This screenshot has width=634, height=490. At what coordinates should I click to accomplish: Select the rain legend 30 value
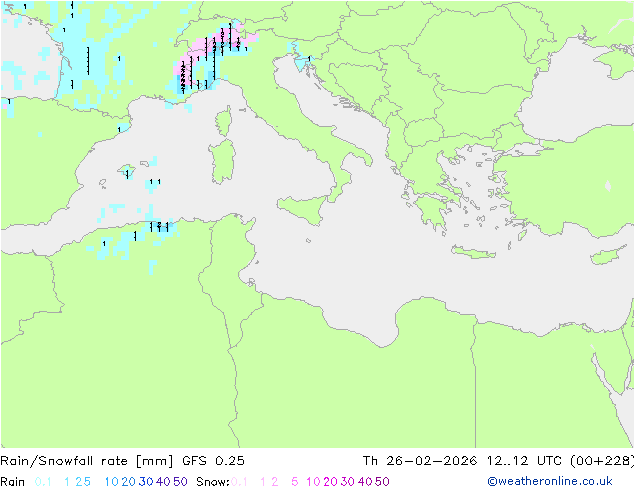pyautogui.click(x=146, y=482)
